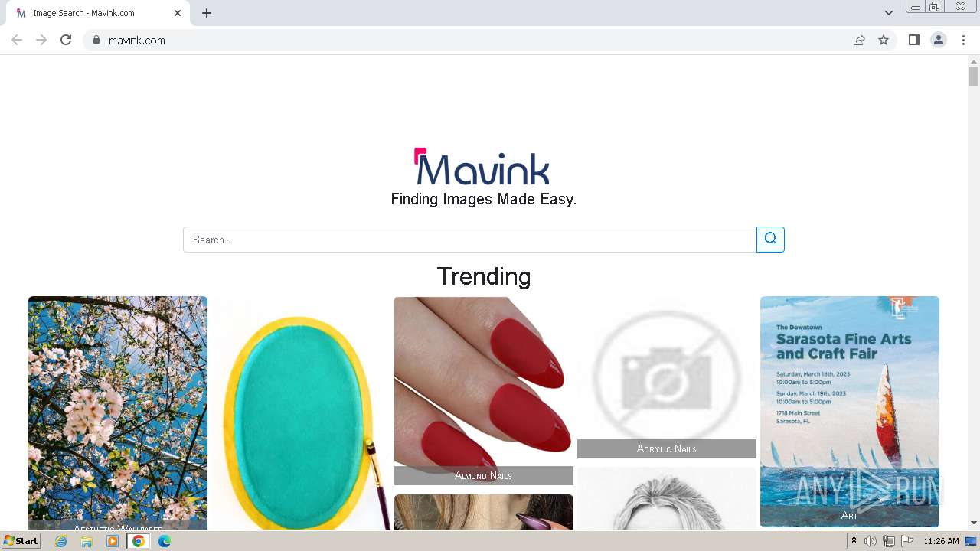Image resolution: width=980 pixels, height=551 pixels.
Task: Launch Microsoft Edge from taskbar
Action: [165, 541]
